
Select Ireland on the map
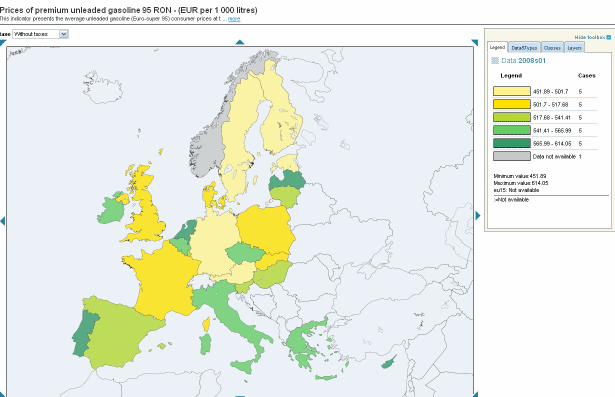tap(111, 210)
